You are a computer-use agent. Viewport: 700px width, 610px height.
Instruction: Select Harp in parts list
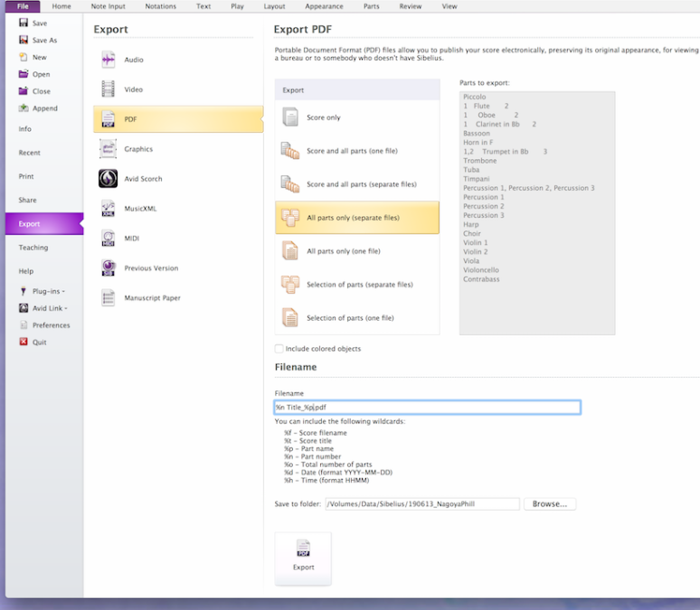pyautogui.click(x=471, y=224)
